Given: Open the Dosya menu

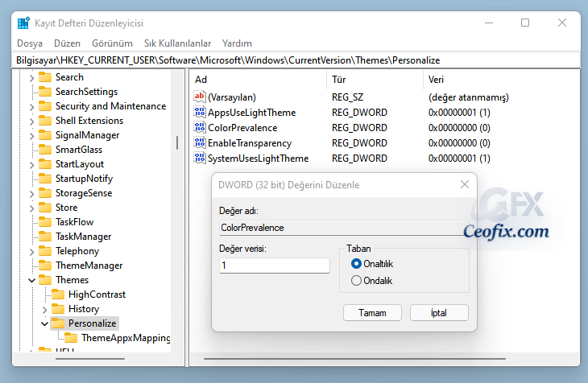Looking at the screenshot, I should [x=30, y=43].
